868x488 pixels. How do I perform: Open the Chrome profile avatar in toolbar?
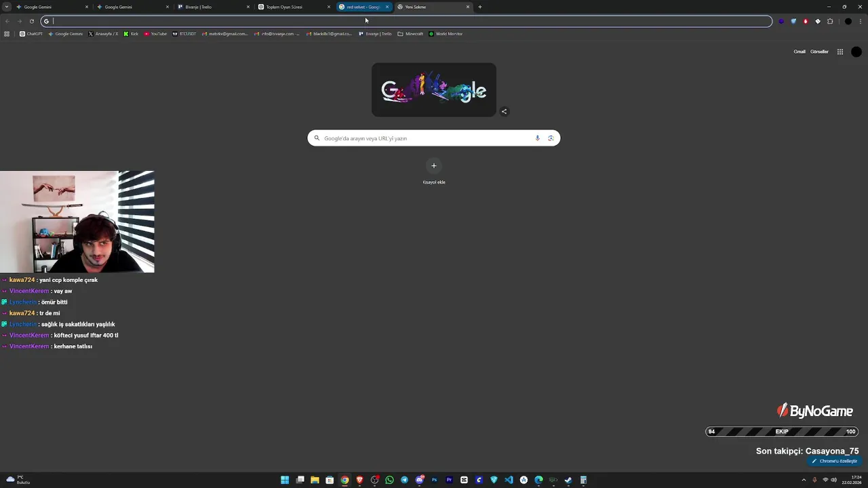[x=848, y=21]
